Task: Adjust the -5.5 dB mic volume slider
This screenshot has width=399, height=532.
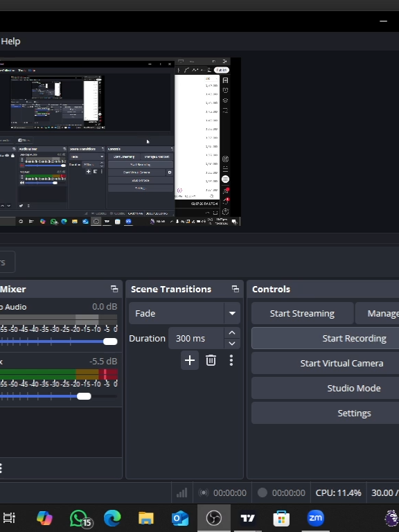Action: click(84, 396)
